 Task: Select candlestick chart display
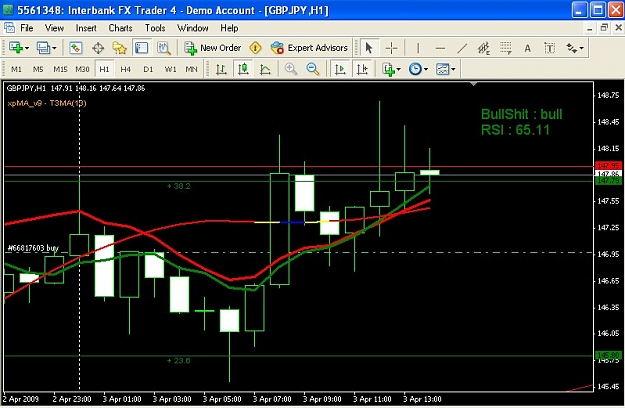tap(243, 69)
